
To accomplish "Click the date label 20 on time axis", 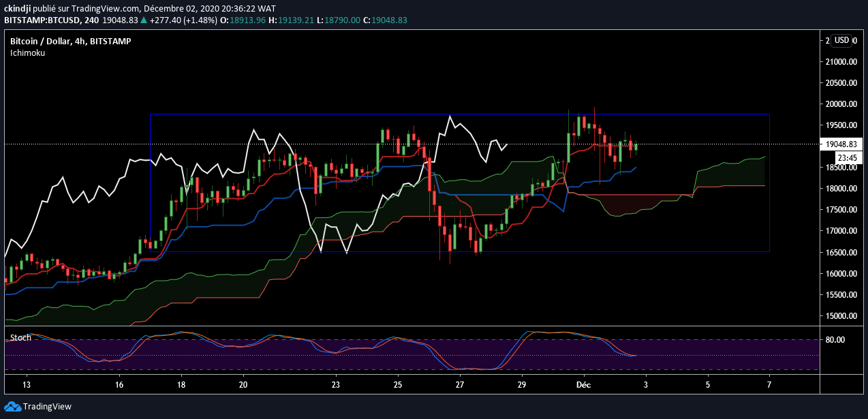I will click(243, 384).
